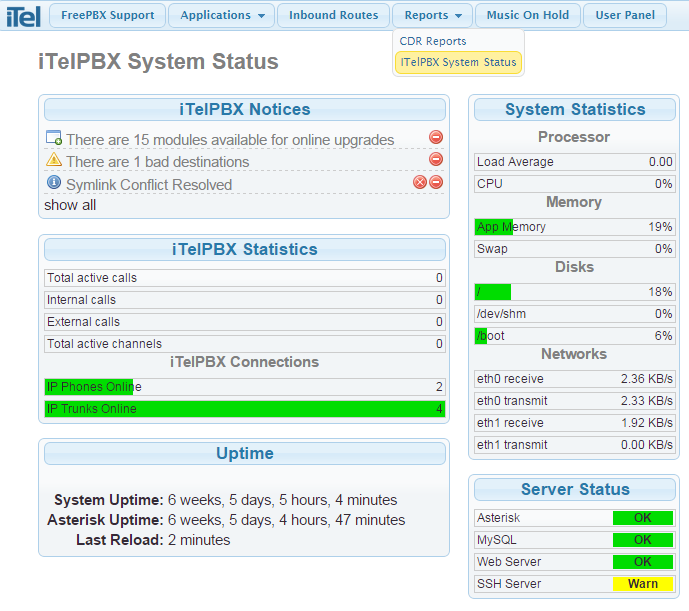Dismiss the modules upgrade notice

click(436, 137)
